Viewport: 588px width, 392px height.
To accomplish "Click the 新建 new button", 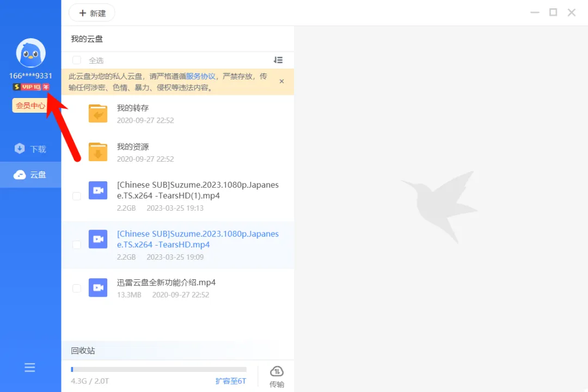I will pyautogui.click(x=92, y=13).
